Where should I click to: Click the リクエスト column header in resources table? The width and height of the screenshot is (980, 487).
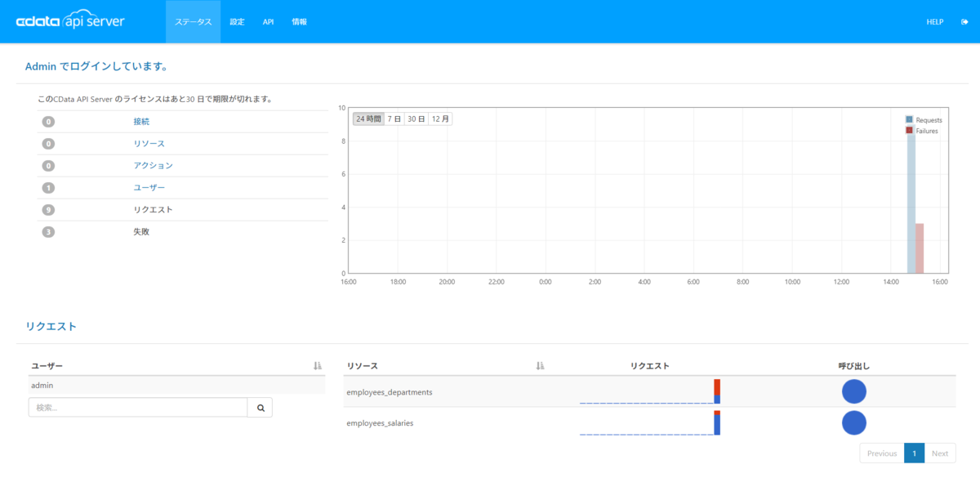[x=650, y=366]
